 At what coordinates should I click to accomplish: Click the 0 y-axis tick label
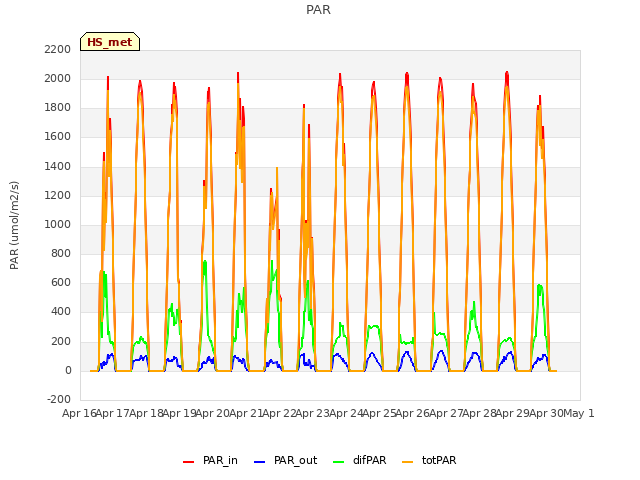point(68,370)
